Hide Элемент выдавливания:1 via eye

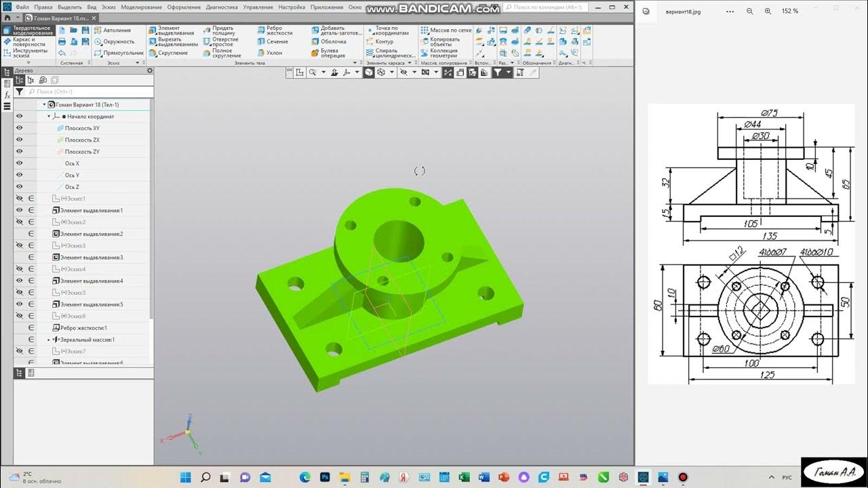[x=19, y=210]
